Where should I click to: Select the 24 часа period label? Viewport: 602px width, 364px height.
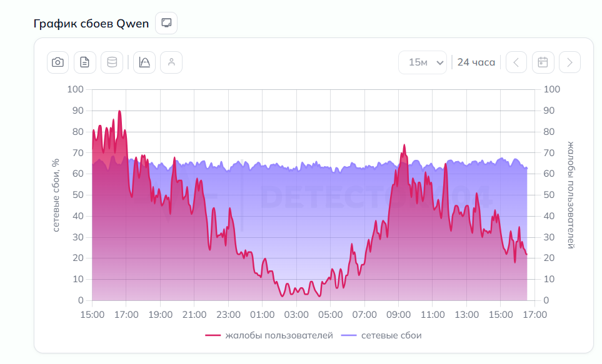(476, 62)
